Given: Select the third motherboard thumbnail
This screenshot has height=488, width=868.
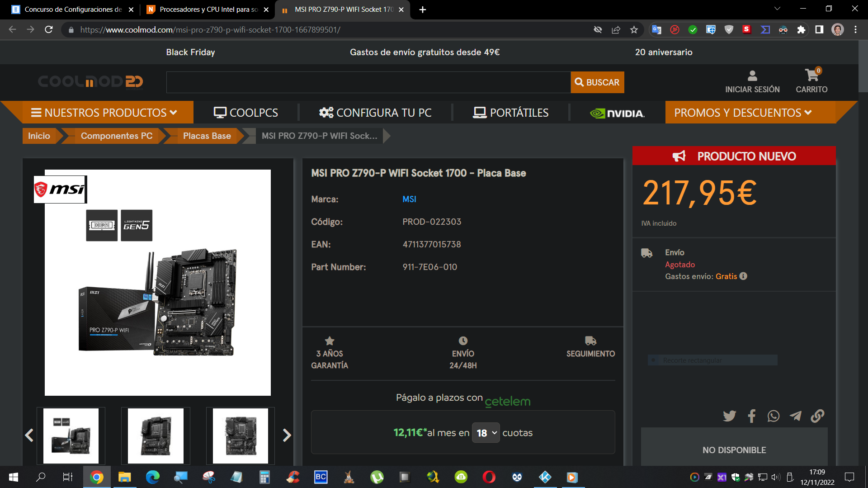Looking at the screenshot, I should tap(241, 436).
